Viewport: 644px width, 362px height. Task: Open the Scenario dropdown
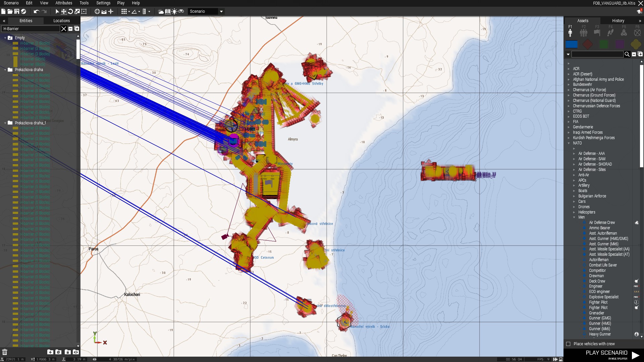click(x=206, y=11)
